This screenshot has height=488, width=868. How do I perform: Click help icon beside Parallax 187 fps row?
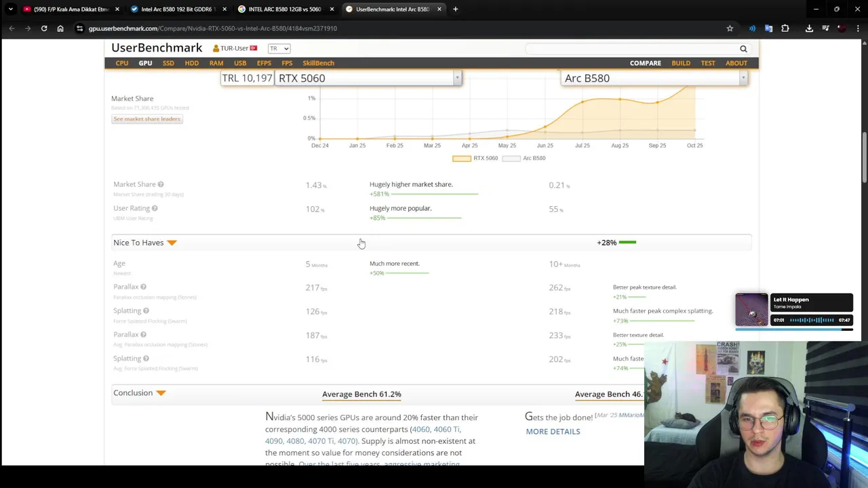143,334
